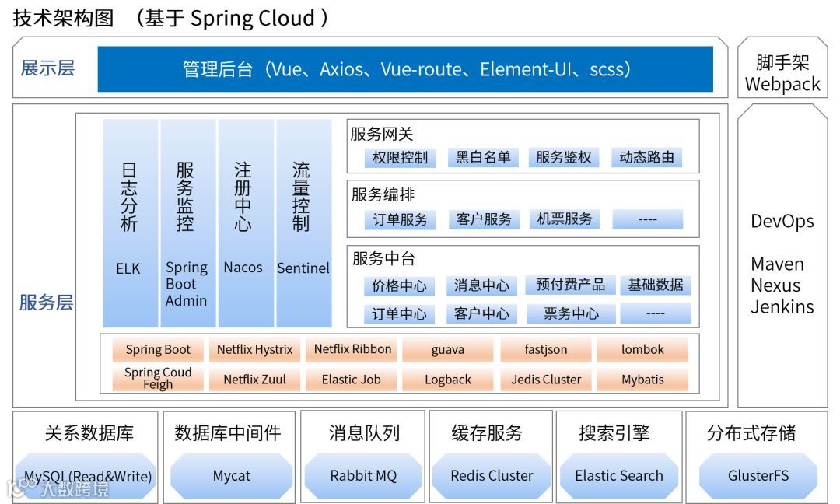
Task: Click the 管理后台 Vue Axios banner
Action: [x=405, y=69]
